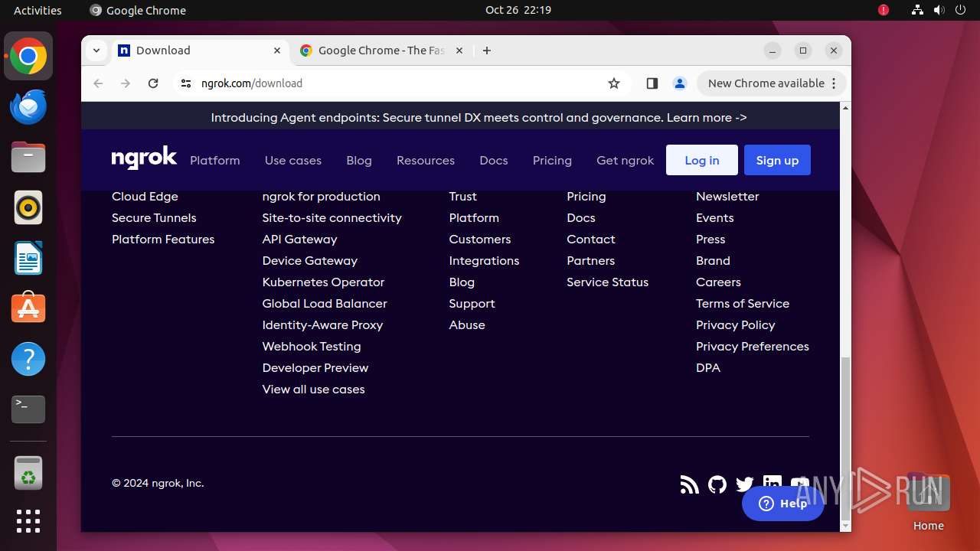Open the Blog navigation item

click(x=359, y=160)
